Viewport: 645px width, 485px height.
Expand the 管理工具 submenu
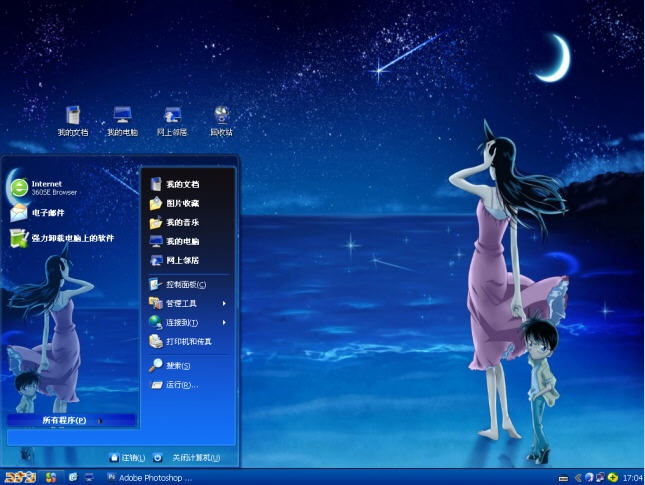coord(188,303)
